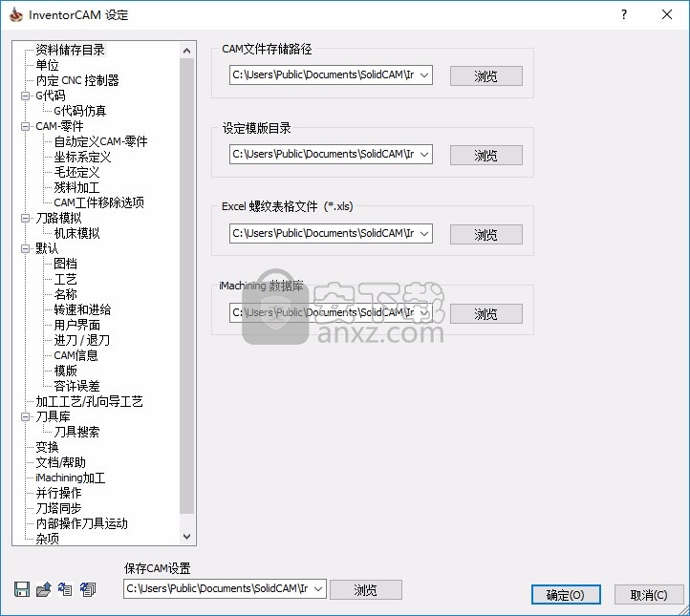690x616 pixels.
Task: Click the InventorCAM title bar logo icon
Action: pyautogui.click(x=16, y=14)
